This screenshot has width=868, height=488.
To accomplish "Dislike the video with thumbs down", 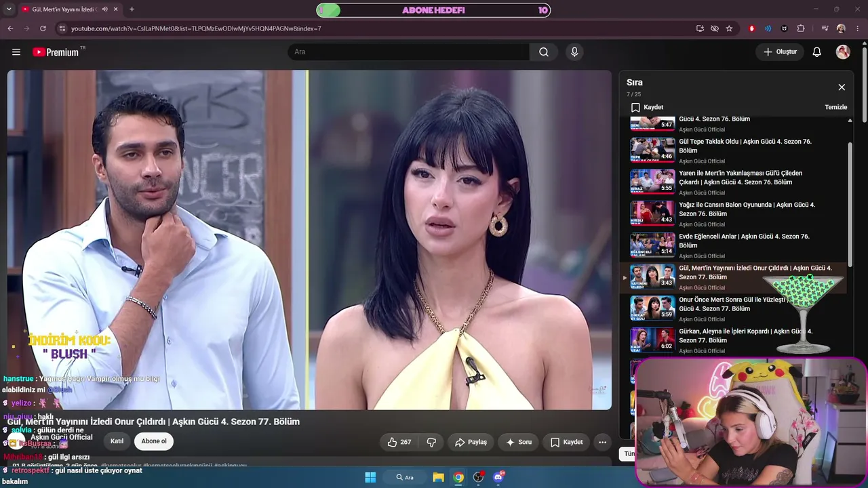I will [431, 442].
